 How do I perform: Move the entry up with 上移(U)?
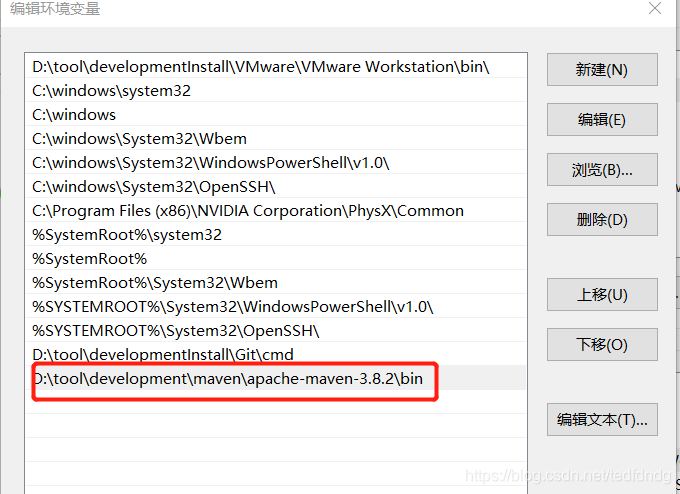pyautogui.click(x=602, y=294)
